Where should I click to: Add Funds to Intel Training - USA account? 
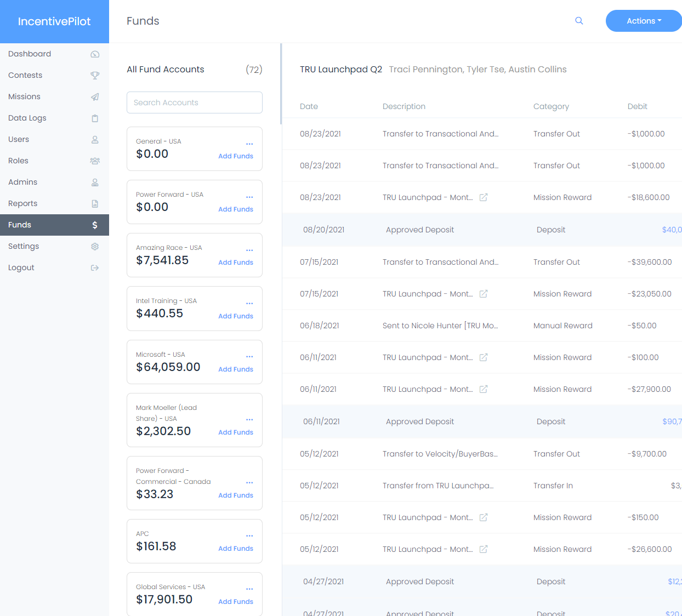point(236,316)
